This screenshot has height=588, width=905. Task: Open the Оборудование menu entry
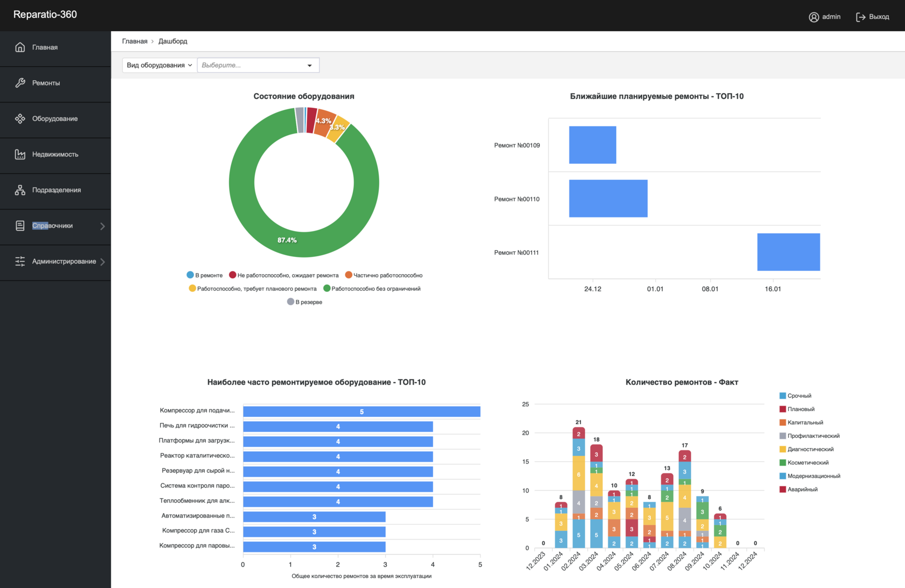point(55,118)
